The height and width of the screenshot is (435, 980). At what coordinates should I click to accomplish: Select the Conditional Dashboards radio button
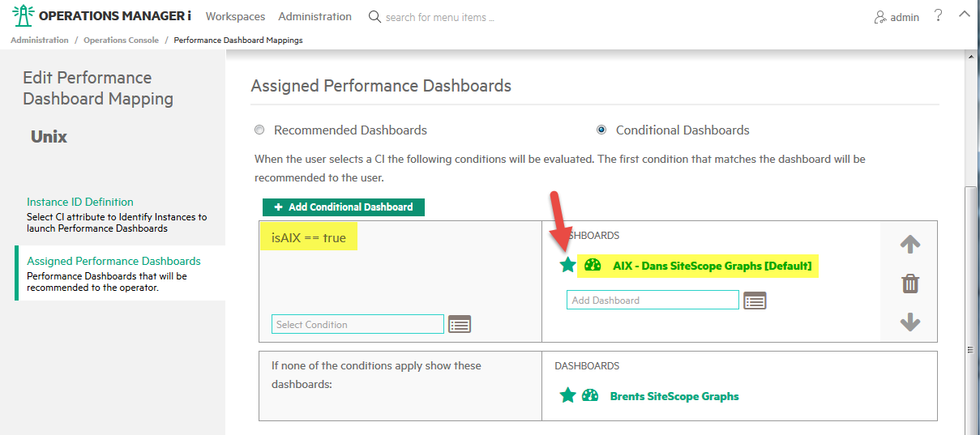point(601,130)
